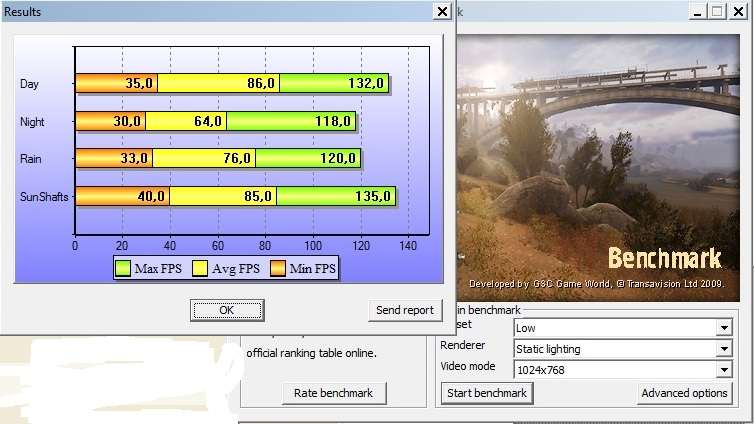Click the axis value 100
Image resolution: width=754 pixels, height=424 pixels.
[x=313, y=246]
